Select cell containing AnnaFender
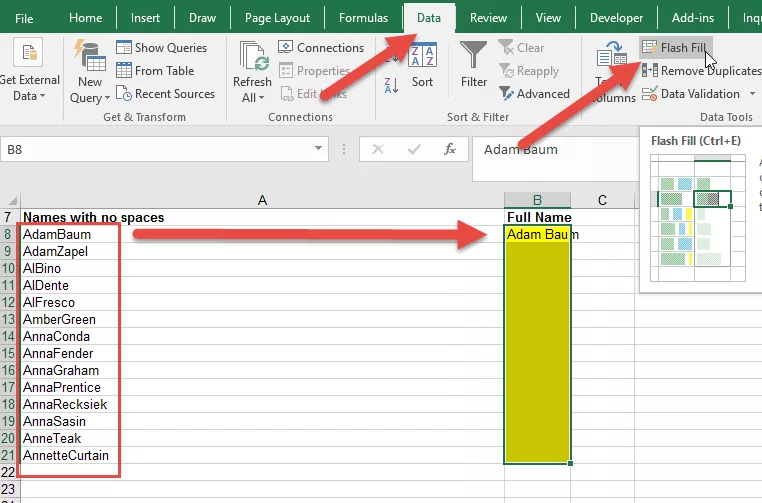762x503 pixels. [262, 353]
